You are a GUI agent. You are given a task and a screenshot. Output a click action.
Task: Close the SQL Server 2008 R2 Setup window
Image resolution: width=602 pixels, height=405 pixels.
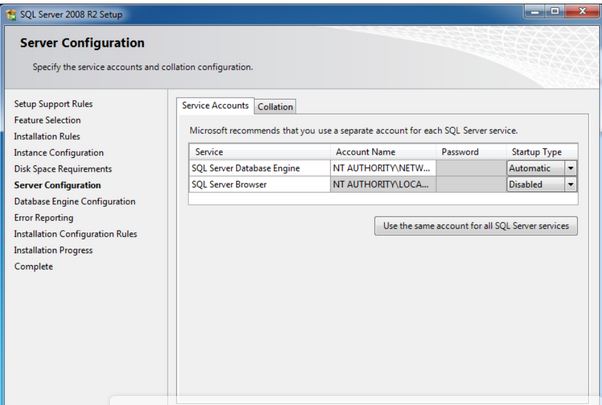[582, 12]
